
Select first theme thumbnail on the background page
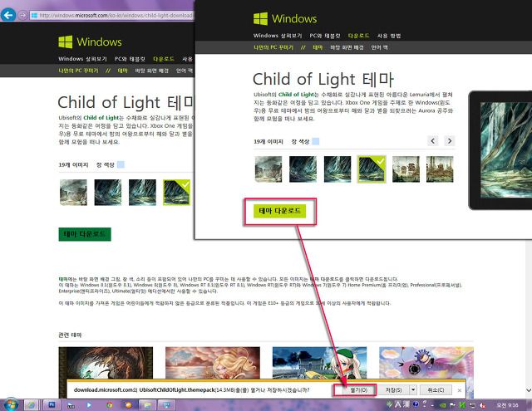73,193
